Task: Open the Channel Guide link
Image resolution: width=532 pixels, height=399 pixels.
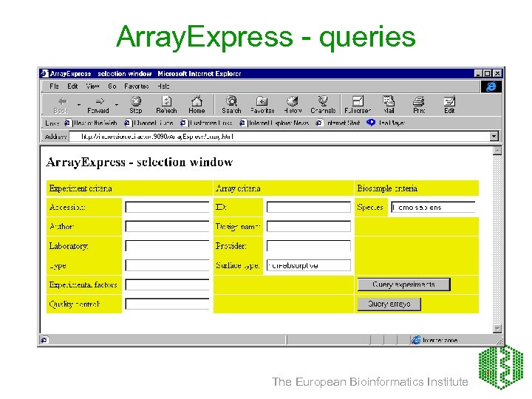Action: click(149, 123)
